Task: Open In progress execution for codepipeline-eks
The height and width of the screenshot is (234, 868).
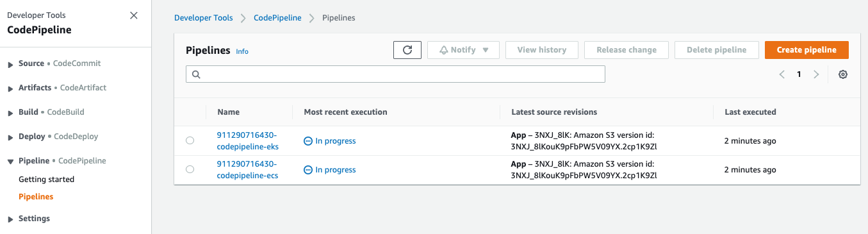Action: click(x=335, y=141)
